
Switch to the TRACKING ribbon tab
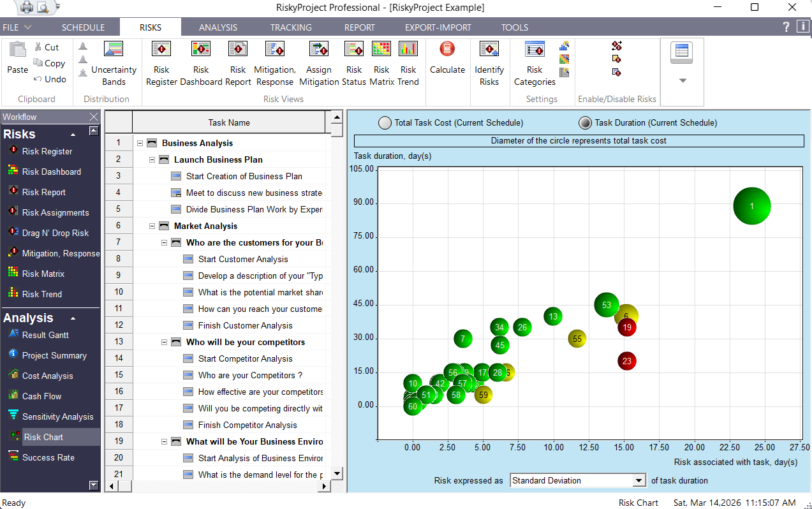[291, 27]
